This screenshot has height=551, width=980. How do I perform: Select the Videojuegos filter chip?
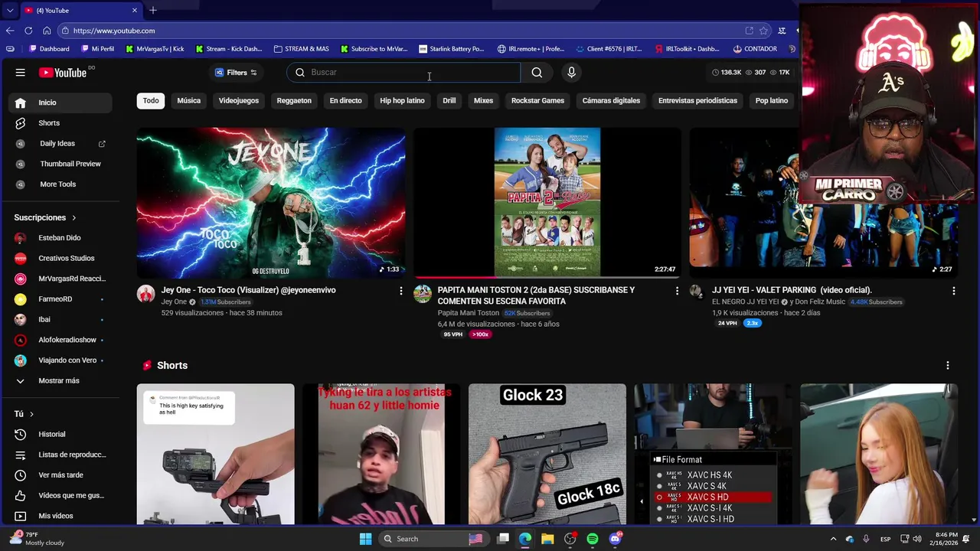pyautogui.click(x=238, y=100)
